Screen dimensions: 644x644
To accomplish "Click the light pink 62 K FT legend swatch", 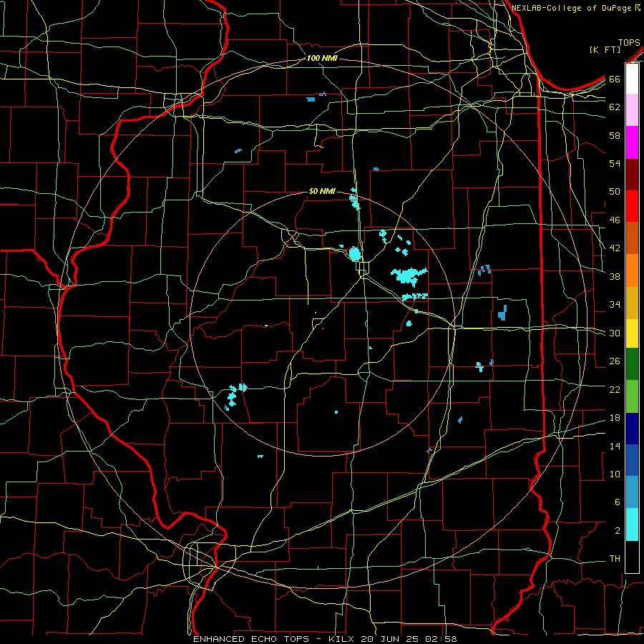I will point(632,110).
